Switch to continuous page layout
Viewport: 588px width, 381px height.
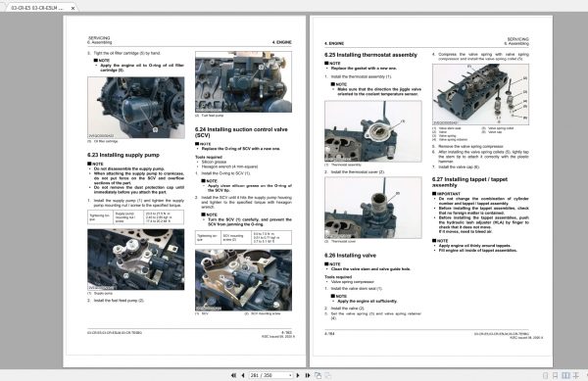click(555, 375)
